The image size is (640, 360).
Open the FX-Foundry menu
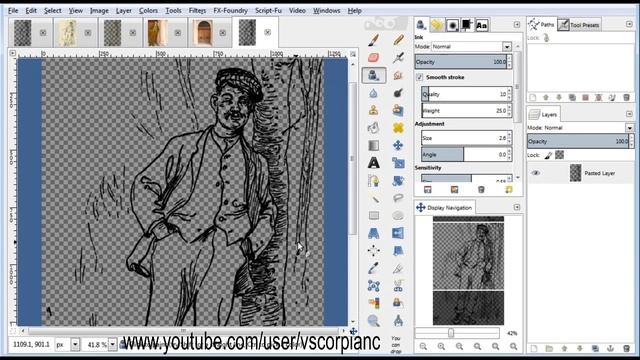[231, 11]
